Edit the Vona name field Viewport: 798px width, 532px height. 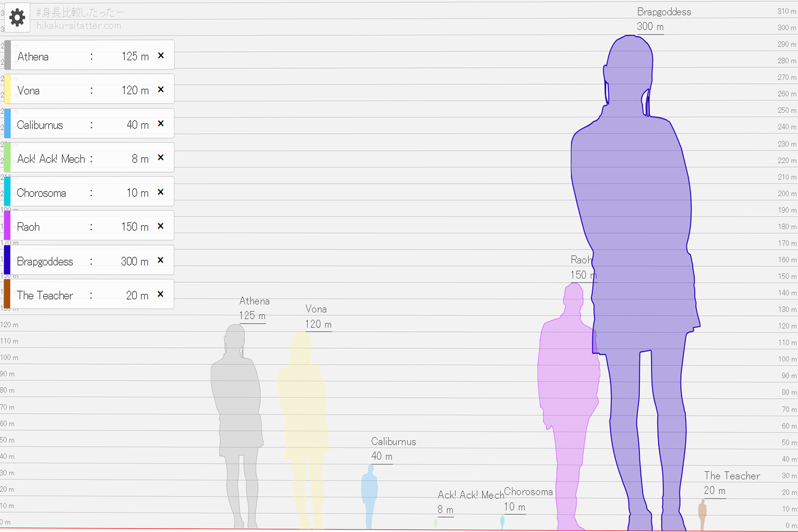tap(29, 91)
